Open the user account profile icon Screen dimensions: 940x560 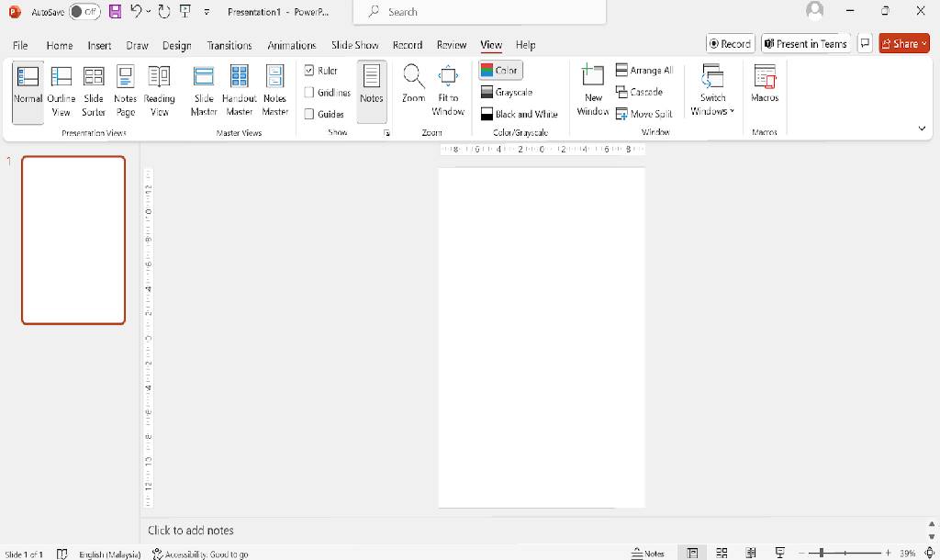pos(815,10)
